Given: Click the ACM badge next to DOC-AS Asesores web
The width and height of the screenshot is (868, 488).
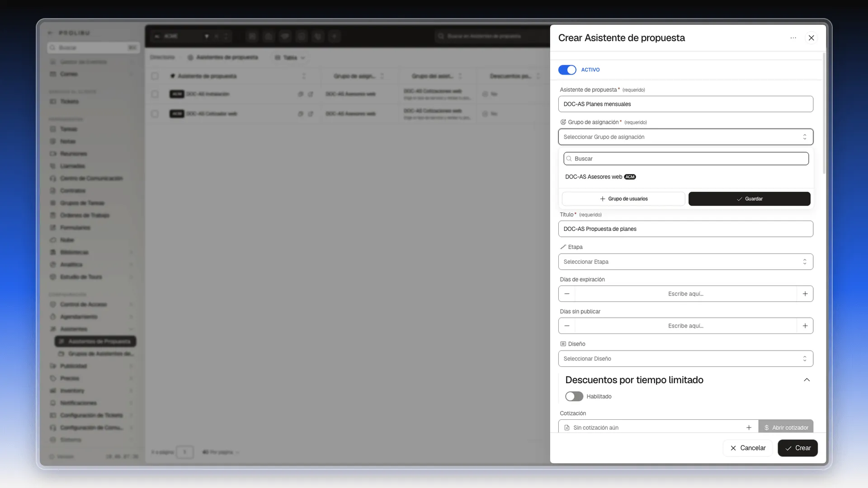Looking at the screenshot, I should [x=630, y=177].
